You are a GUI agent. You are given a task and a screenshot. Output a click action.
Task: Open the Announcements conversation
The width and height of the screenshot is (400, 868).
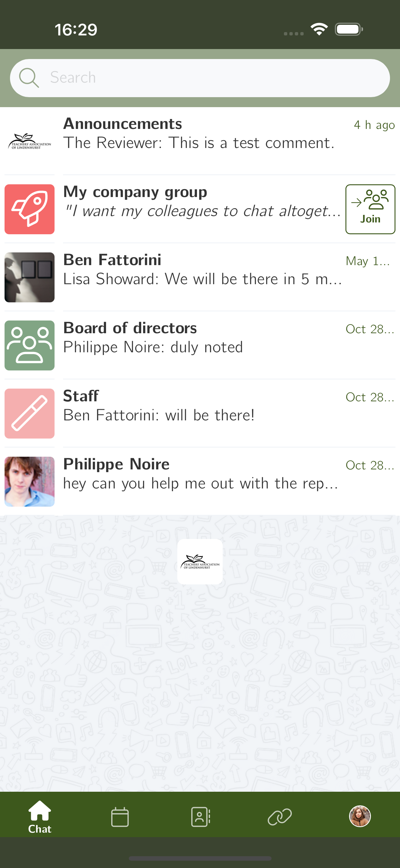pos(200,141)
